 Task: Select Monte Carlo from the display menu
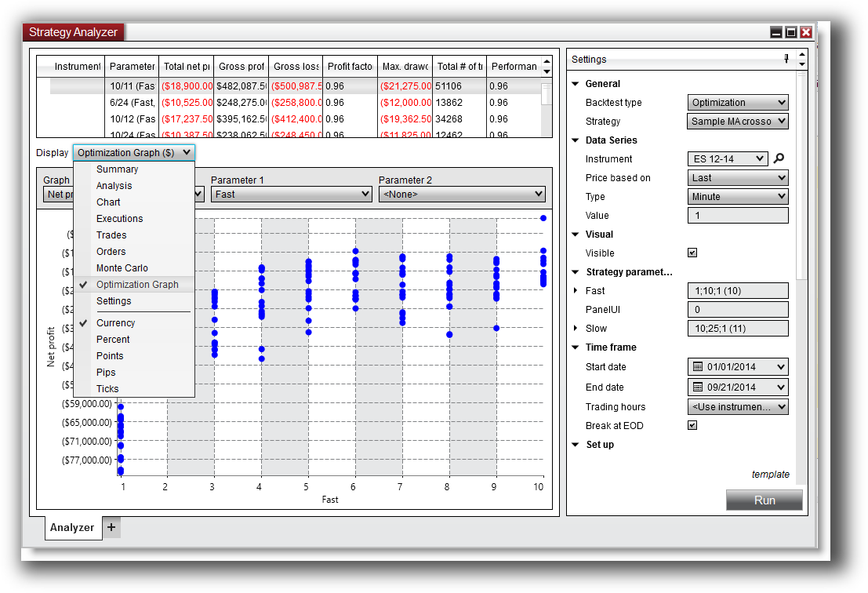coord(121,267)
